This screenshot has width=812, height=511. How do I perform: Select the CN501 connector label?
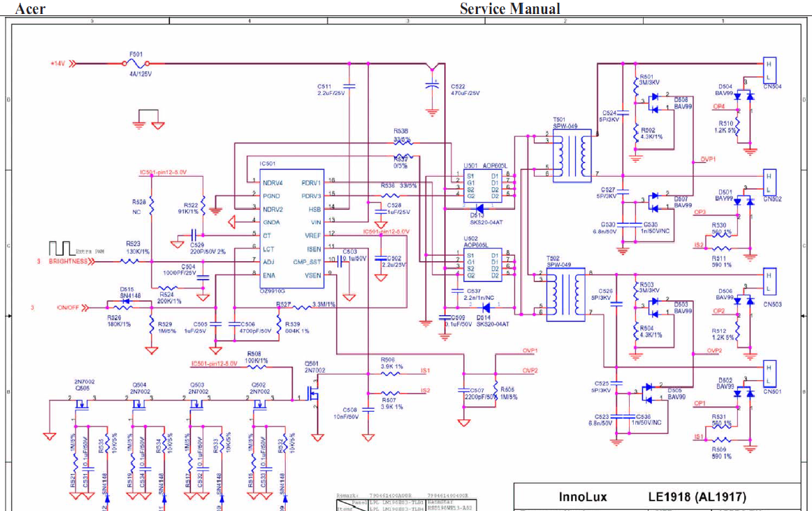tap(772, 391)
